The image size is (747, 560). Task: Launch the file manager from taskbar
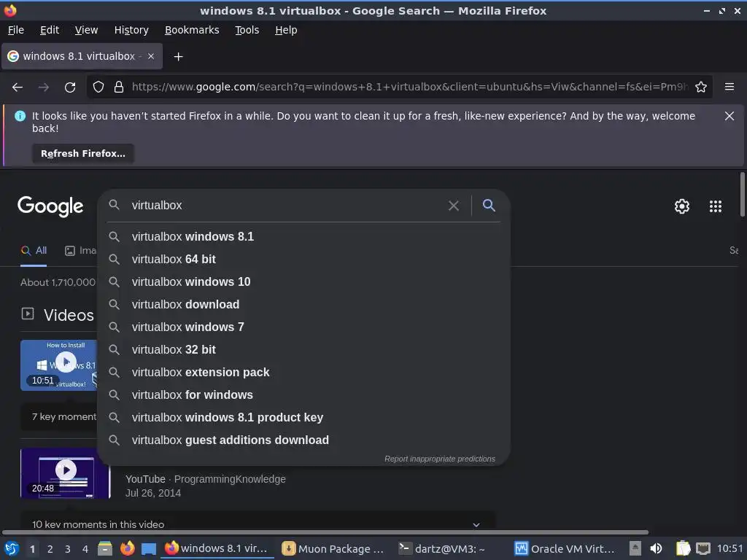tap(105, 549)
